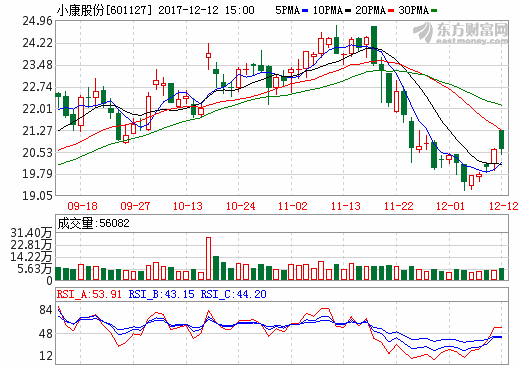Click the 22.74 price axis label

[37, 87]
